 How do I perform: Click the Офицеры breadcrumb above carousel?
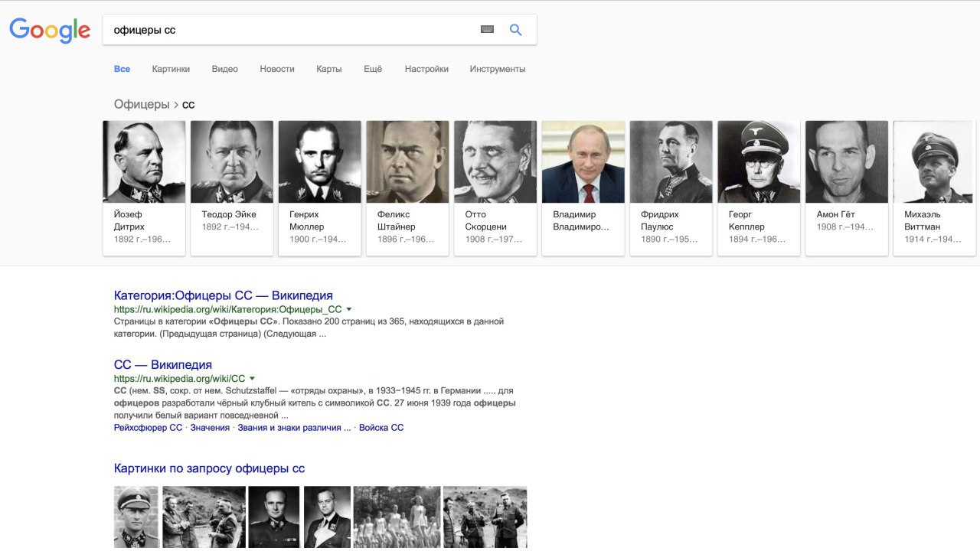coord(142,104)
